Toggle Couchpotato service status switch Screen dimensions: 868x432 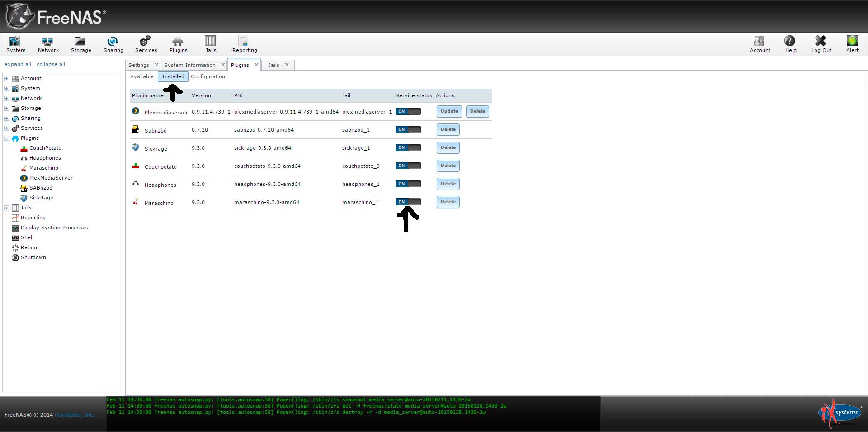tap(408, 166)
